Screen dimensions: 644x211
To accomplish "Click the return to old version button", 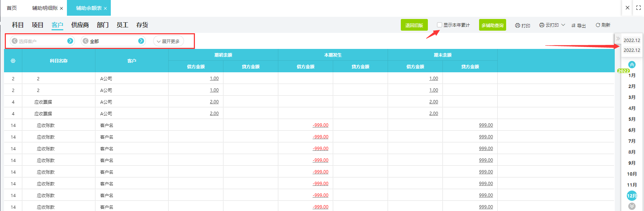I will (414, 25).
